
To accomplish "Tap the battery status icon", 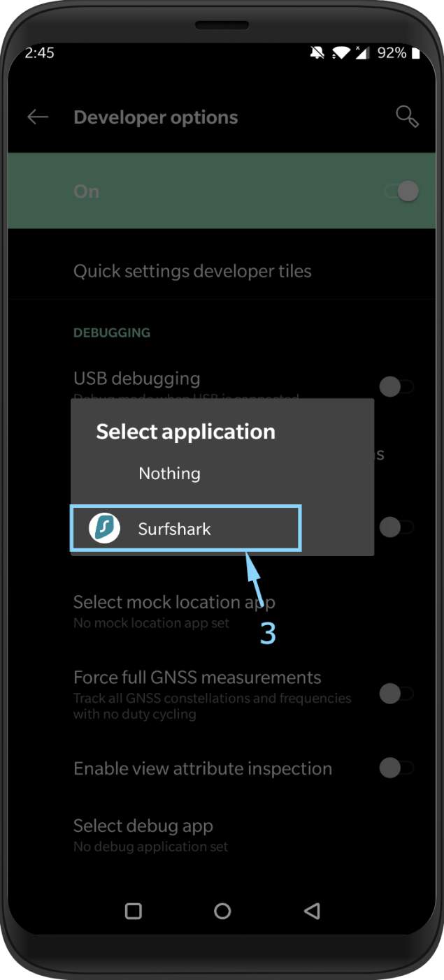I will (416, 53).
